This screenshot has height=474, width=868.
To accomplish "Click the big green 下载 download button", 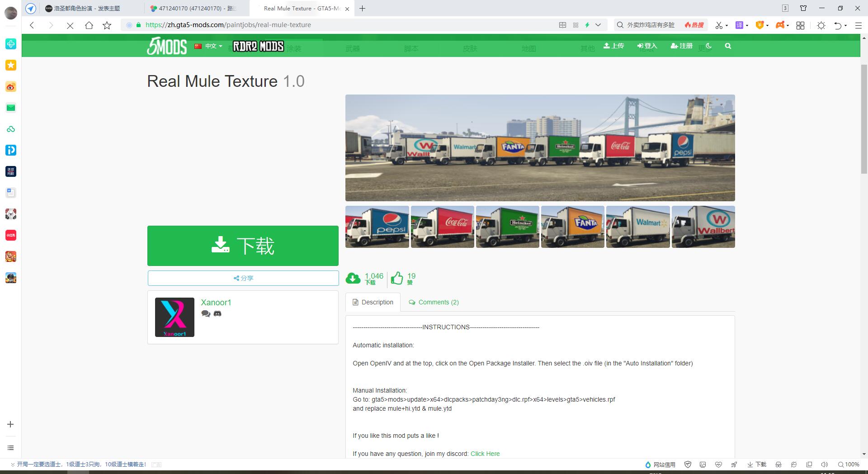I will [x=243, y=246].
